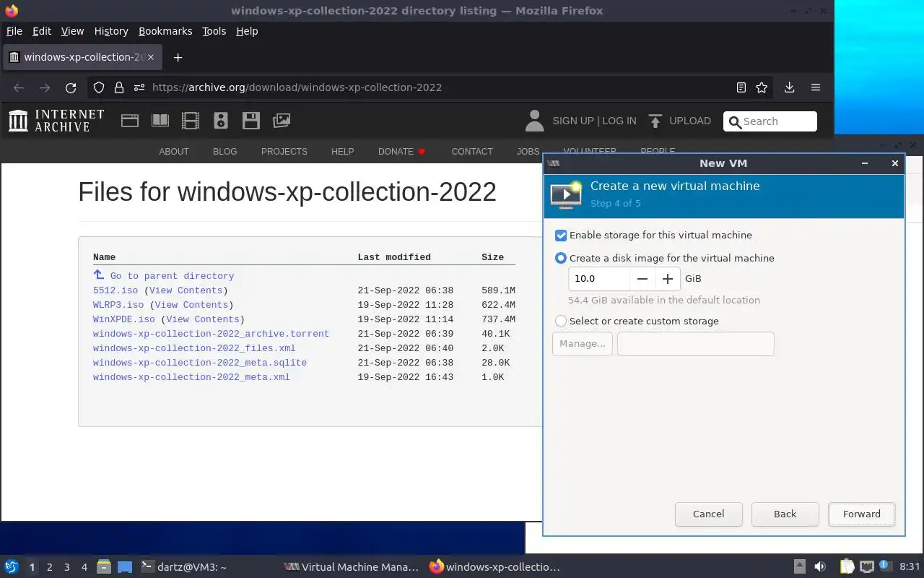Open the Tools menu
The width and height of the screenshot is (924, 578).
[x=214, y=31]
